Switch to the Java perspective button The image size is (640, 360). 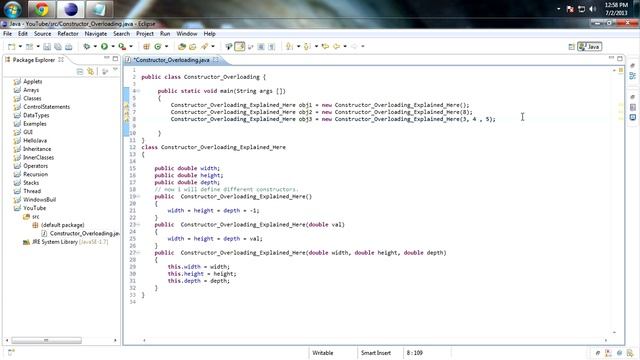pos(589,47)
